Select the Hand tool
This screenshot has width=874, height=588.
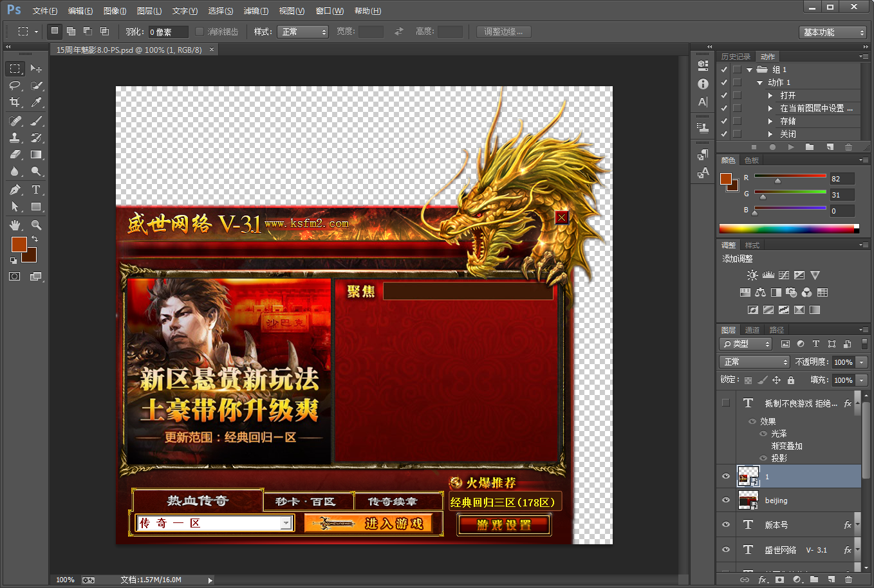(15, 225)
